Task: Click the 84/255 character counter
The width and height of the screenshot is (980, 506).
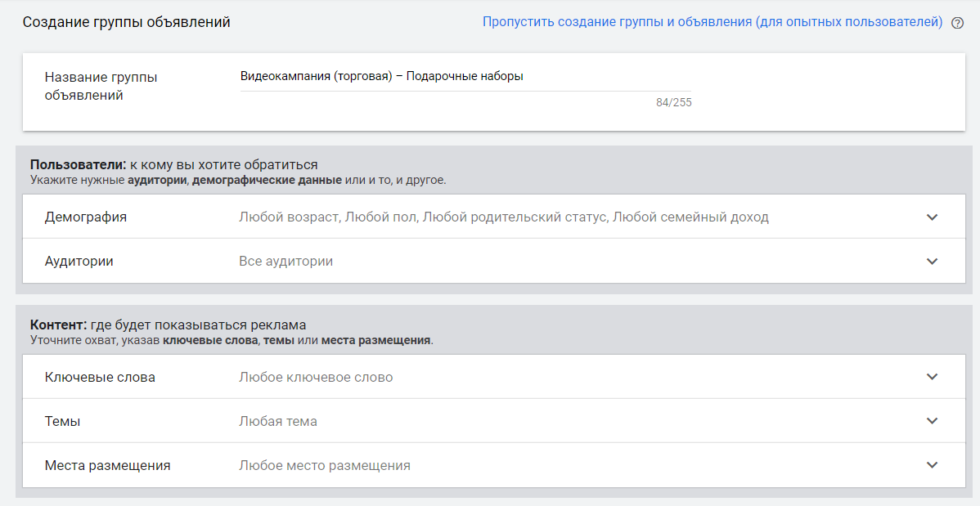Action: pos(673,103)
